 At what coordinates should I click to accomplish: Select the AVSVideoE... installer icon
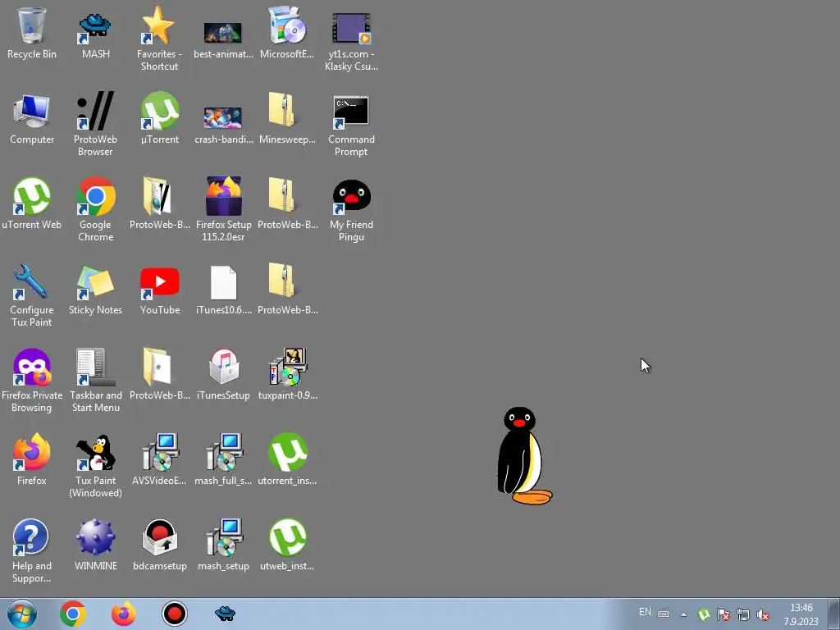coord(159,459)
